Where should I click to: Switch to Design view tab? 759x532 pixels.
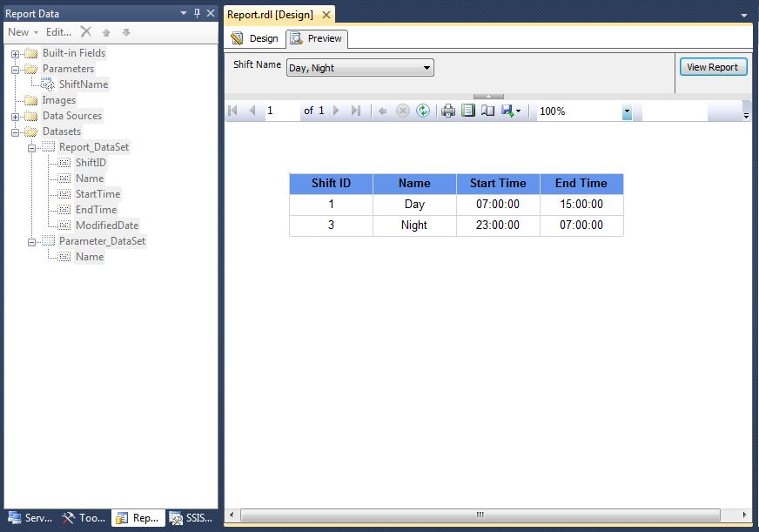click(255, 38)
